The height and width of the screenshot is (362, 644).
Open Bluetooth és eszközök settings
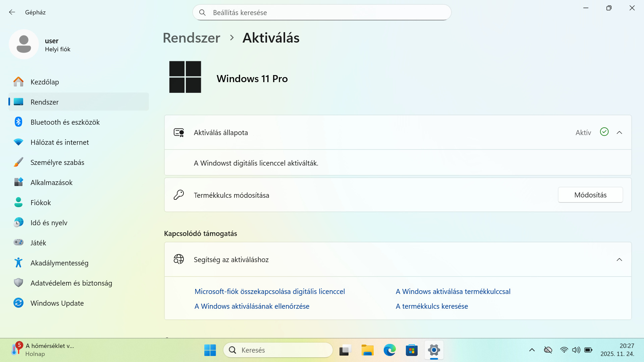click(x=65, y=122)
